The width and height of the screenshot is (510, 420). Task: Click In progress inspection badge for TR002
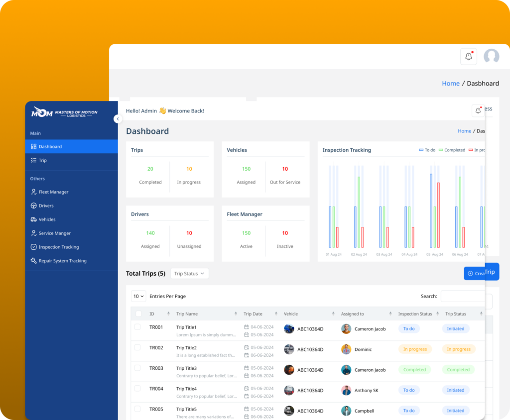415,349
